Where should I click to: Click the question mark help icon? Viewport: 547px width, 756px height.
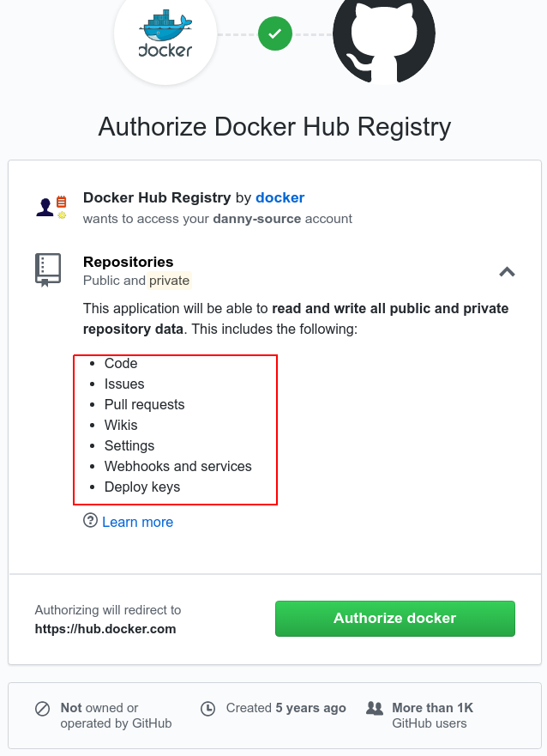[x=90, y=521]
